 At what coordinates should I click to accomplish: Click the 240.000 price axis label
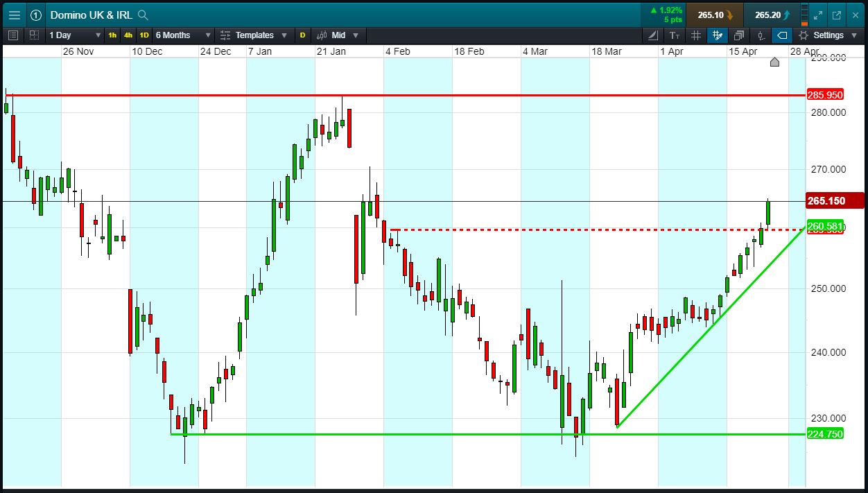pyautogui.click(x=828, y=352)
